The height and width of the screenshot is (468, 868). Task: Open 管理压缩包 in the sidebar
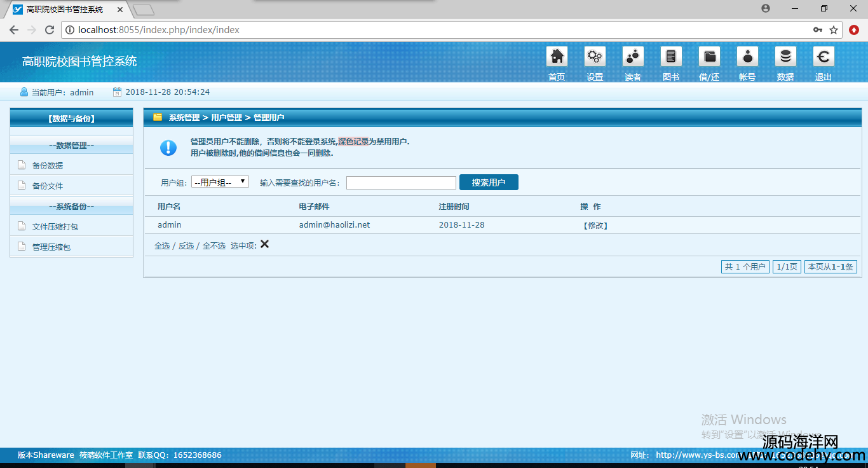pos(51,247)
